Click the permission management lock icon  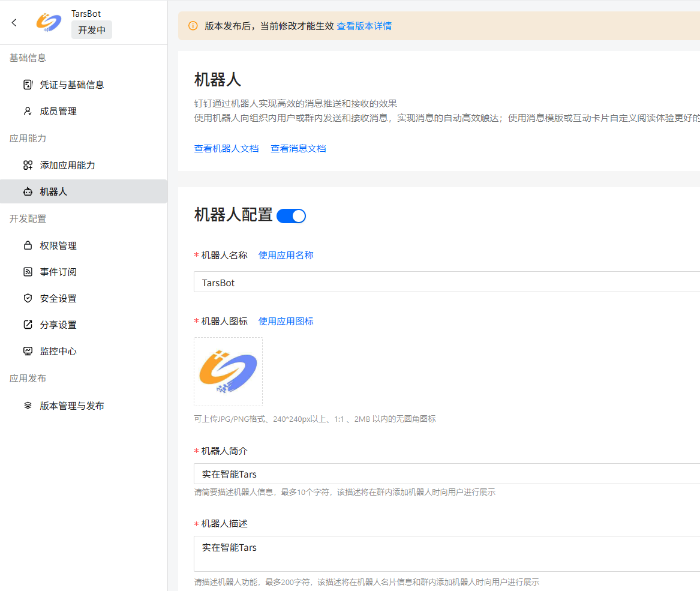click(28, 245)
